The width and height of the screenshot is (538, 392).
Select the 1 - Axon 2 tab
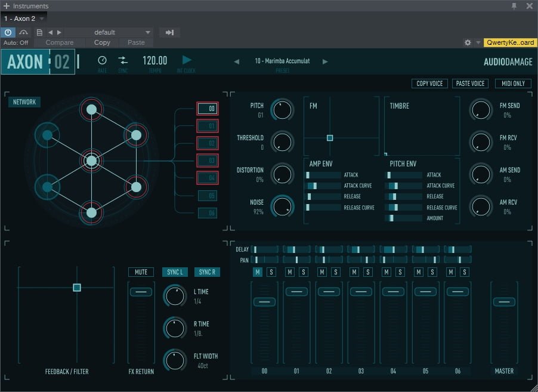coord(20,18)
